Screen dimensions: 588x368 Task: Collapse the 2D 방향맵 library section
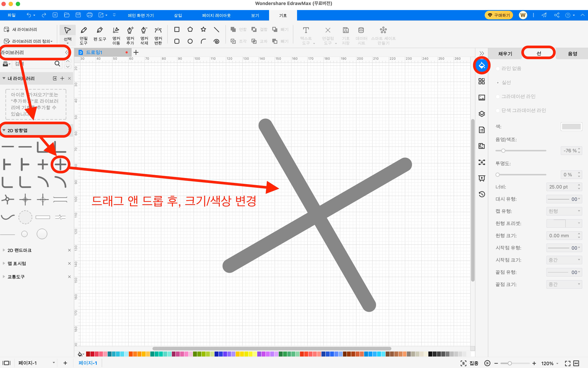pos(4,130)
